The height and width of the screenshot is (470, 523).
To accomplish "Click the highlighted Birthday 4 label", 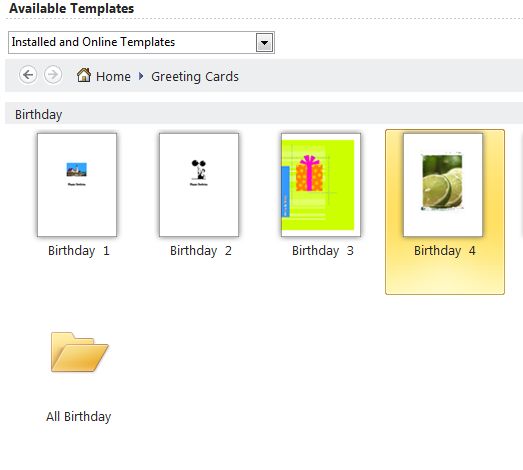I will (445, 251).
